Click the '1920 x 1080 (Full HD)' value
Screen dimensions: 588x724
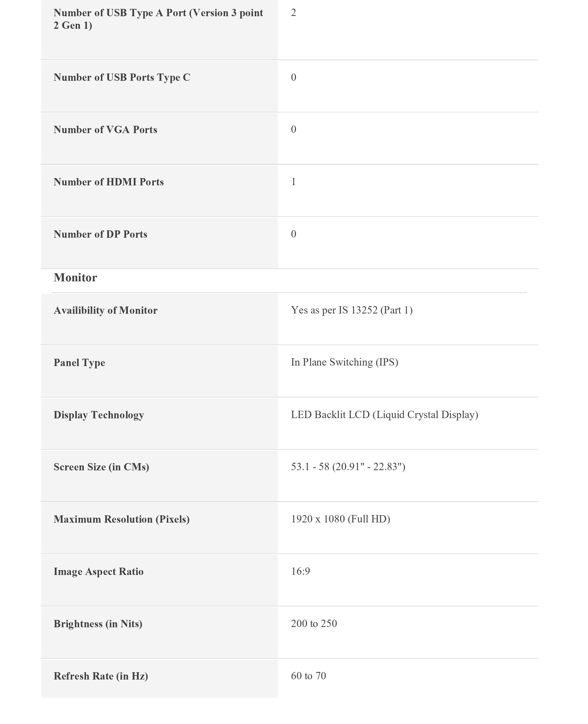coord(340,519)
